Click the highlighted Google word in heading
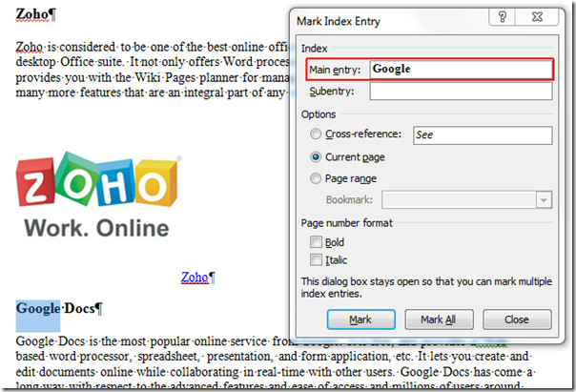The width and height of the screenshot is (576, 392). 38,309
